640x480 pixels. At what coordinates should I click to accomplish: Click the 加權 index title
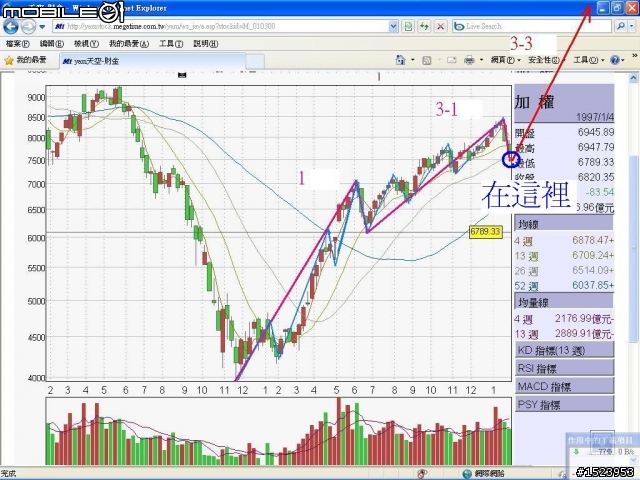coord(534,102)
